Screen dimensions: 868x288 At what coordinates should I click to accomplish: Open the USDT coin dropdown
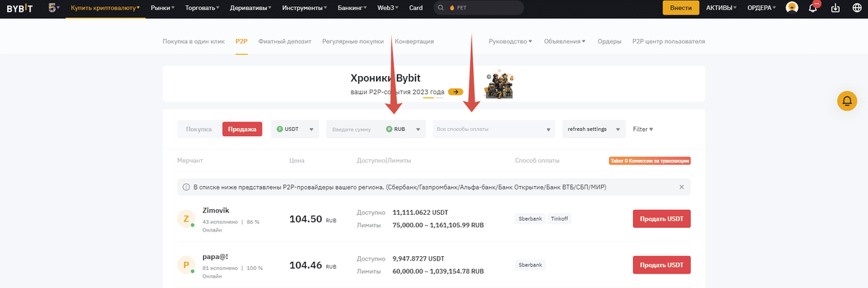pyautogui.click(x=295, y=130)
